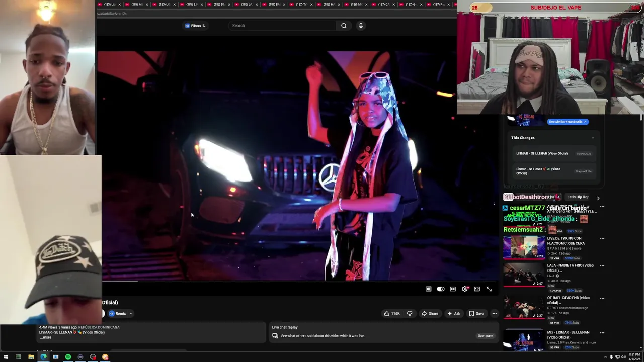The height and width of the screenshot is (362, 644).
Task: Like the video with 116K likes
Action: pyautogui.click(x=392, y=314)
